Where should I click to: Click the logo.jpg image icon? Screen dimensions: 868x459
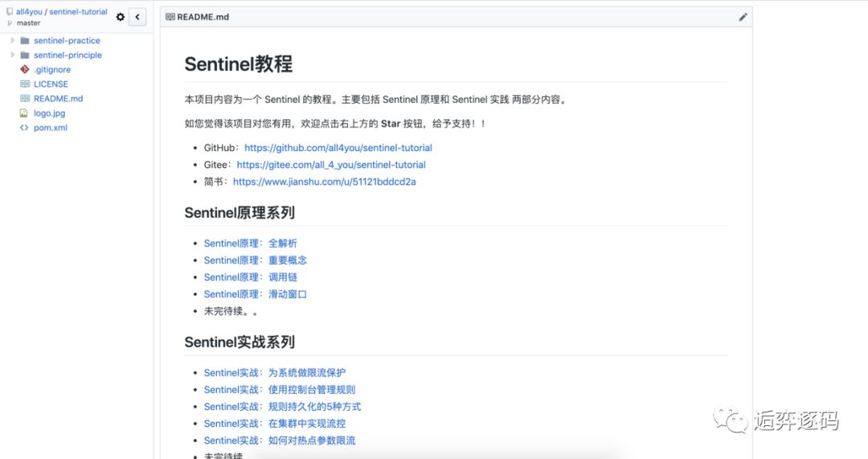(x=24, y=113)
